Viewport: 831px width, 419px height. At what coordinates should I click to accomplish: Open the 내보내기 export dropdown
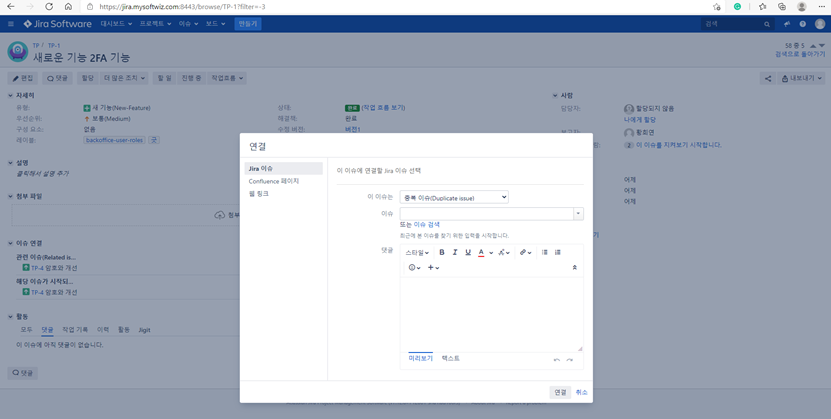tap(802, 78)
